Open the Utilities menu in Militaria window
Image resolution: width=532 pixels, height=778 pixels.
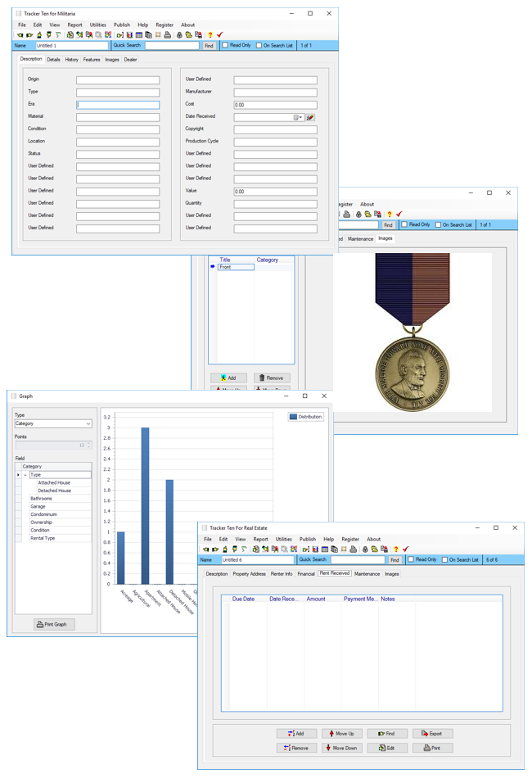pos(97,25)
